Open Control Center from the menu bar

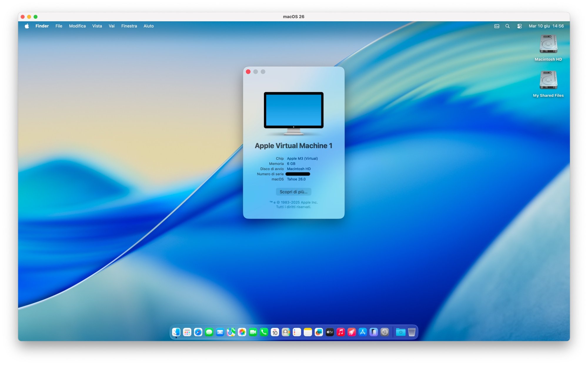pos(519,26)
